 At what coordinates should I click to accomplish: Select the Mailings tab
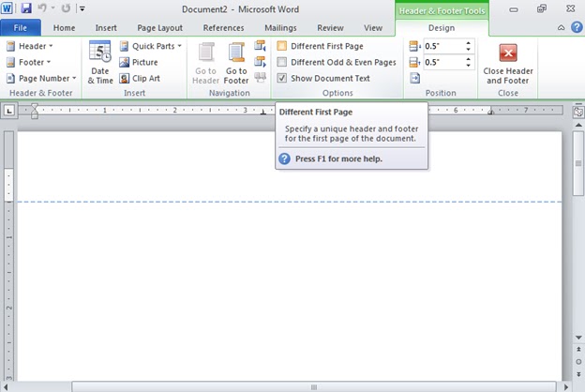[x=280, y=28]
